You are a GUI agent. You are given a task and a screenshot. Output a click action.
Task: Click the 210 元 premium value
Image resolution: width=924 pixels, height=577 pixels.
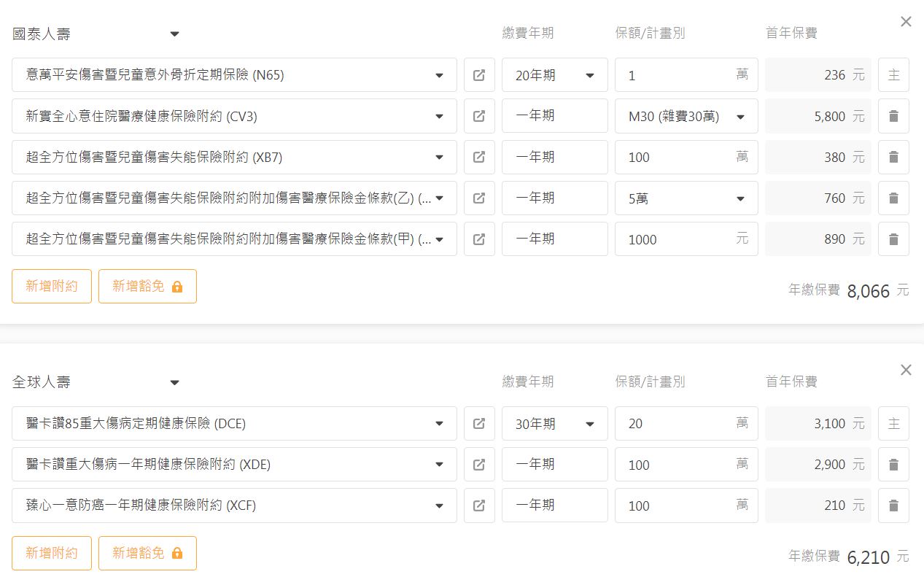click(x=818, y=505)
